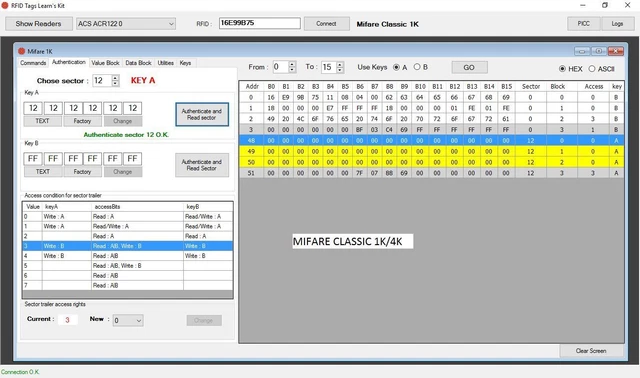
Task: Switch to the Value Block tab
Action: pyautogui.click(x=105, y=63)
